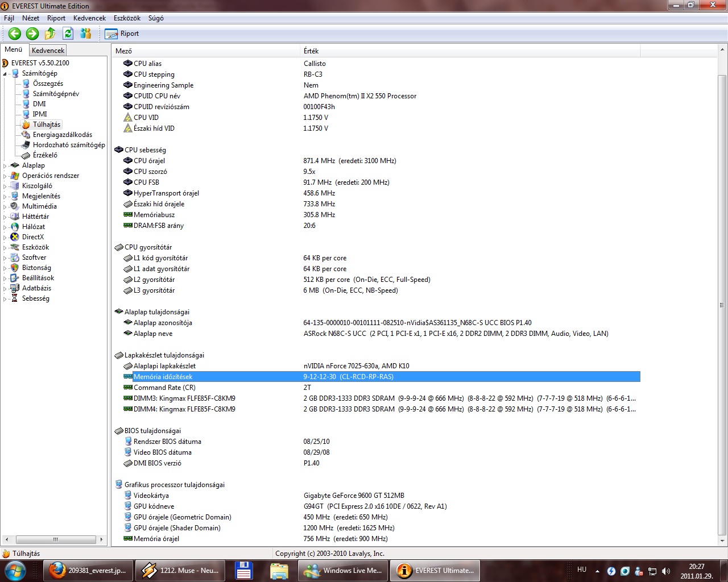Open the Súgó menu
This screenshot has height=582, width=728.
point(156,18)
